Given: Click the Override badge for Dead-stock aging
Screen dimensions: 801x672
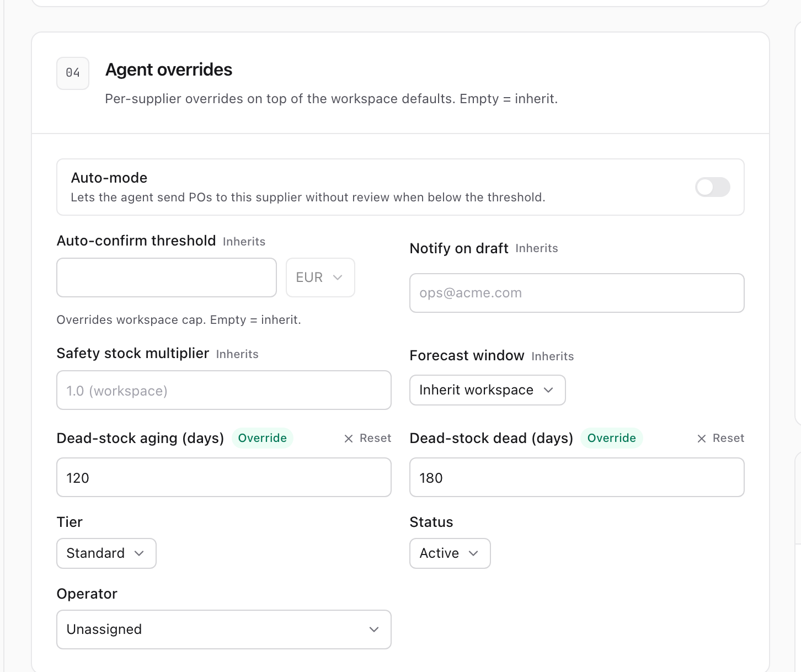Looking at the screenshot, I should click(x=263, y=438).
